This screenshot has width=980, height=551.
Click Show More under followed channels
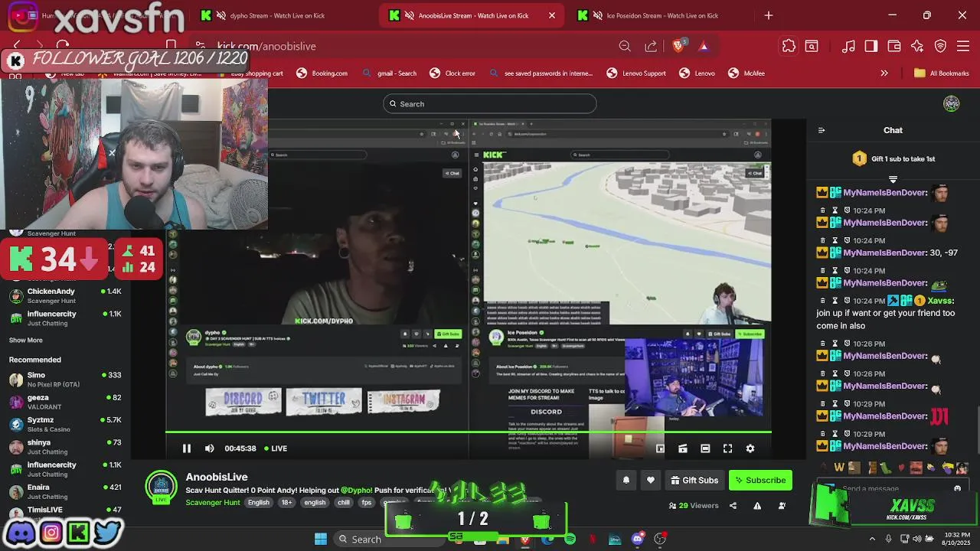click(25, 340)
